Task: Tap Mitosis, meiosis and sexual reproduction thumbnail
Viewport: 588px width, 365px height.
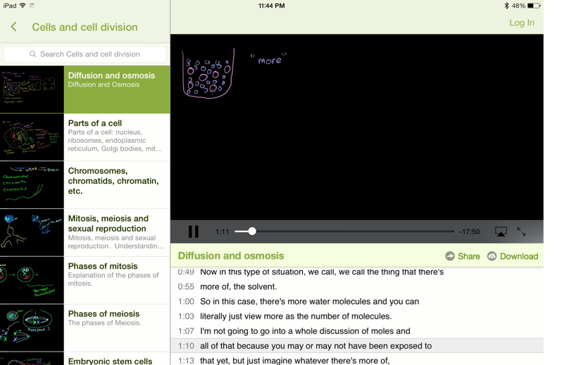Action: pos(32,232)
